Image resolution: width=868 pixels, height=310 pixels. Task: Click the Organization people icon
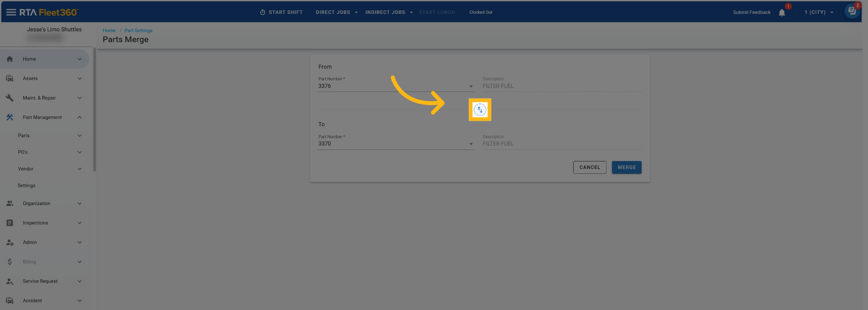coord(10,203)
